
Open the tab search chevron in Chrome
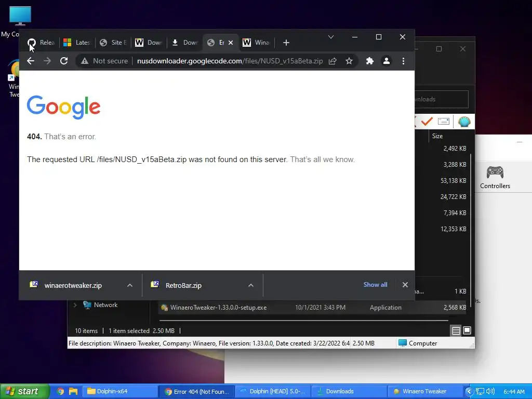331,37
